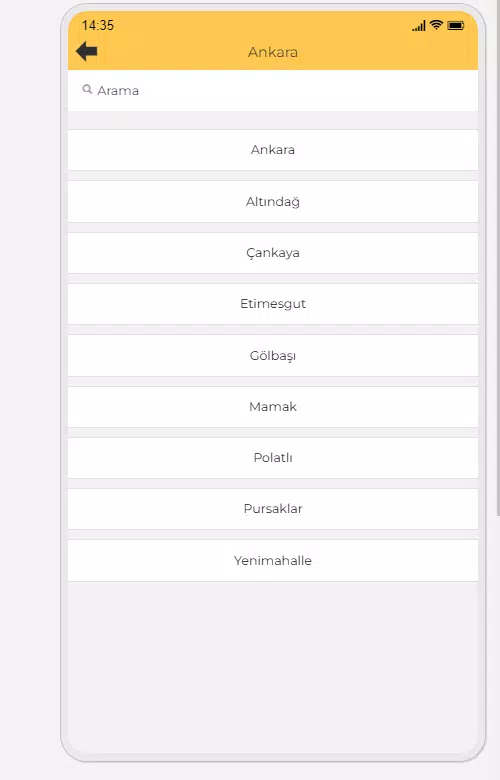The image size is (500, 780).
Task: Choose Polatlı from the list
Action: tap(273, 458)
